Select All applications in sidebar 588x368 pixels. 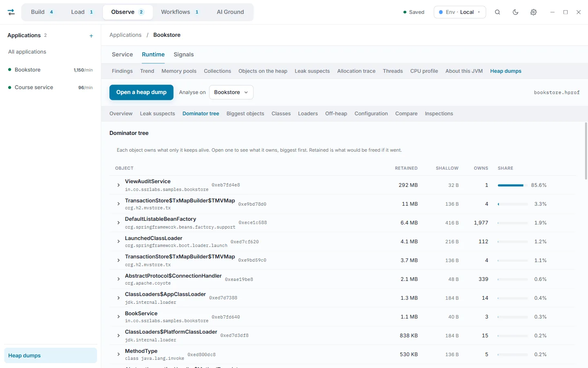[x=27, y=52]
